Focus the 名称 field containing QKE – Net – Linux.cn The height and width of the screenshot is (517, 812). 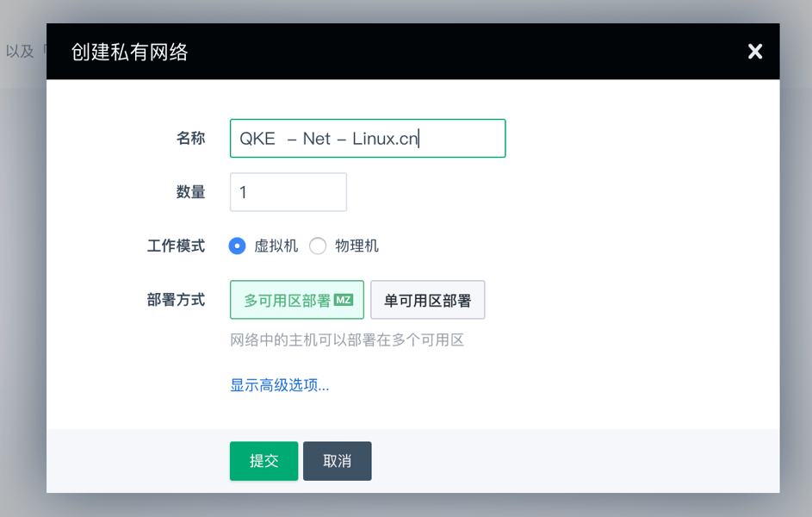tap(368, 139)
